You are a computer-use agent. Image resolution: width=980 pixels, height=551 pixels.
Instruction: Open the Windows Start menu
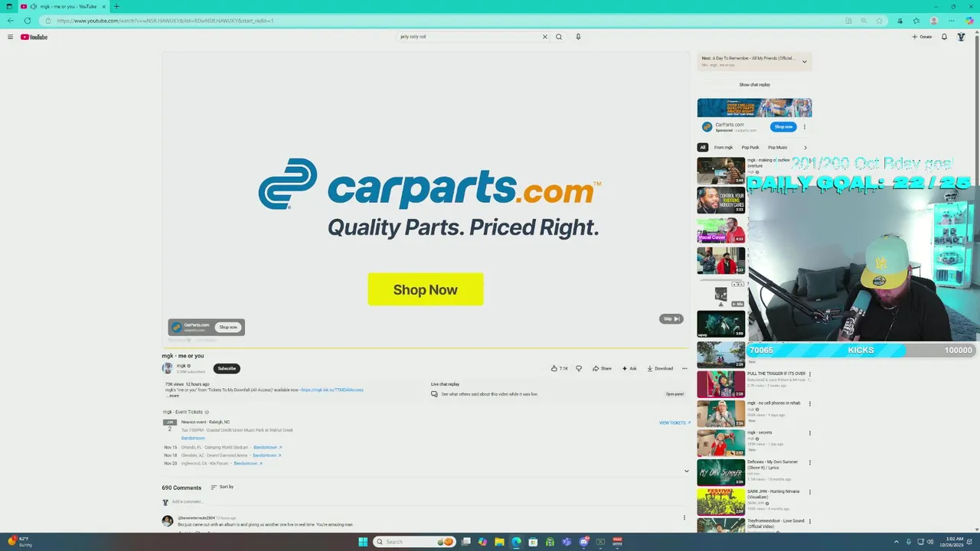363,542
